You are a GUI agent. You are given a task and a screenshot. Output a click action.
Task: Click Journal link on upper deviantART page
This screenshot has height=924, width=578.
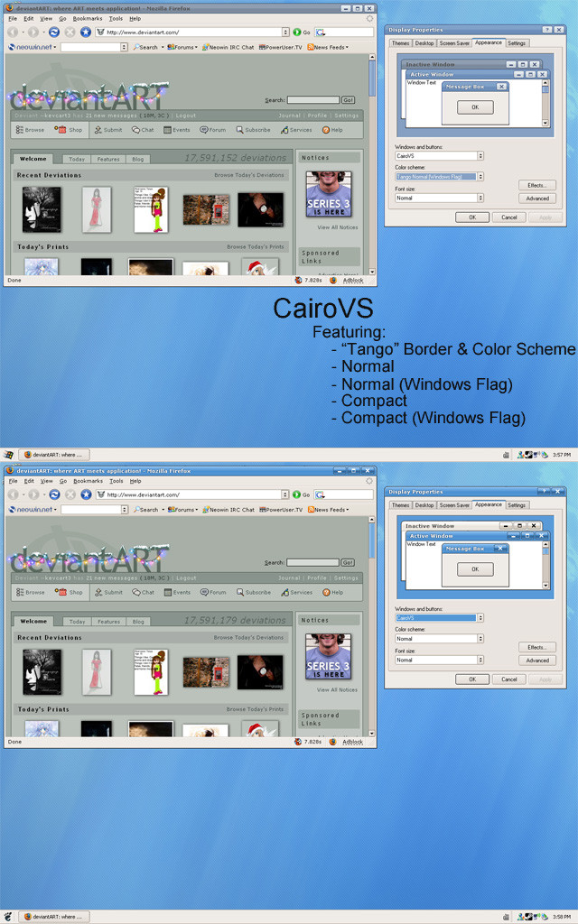tap(290, 115)
